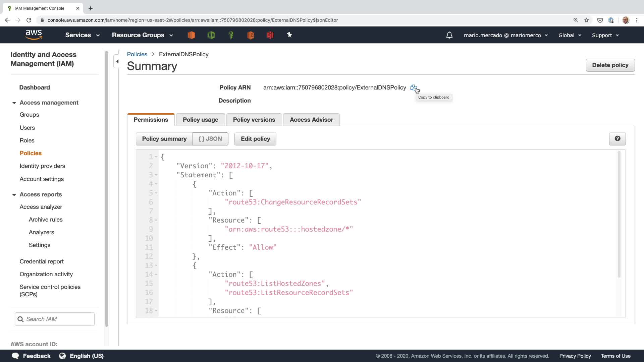Collapse the Access management section

click(x=14, y=103)
